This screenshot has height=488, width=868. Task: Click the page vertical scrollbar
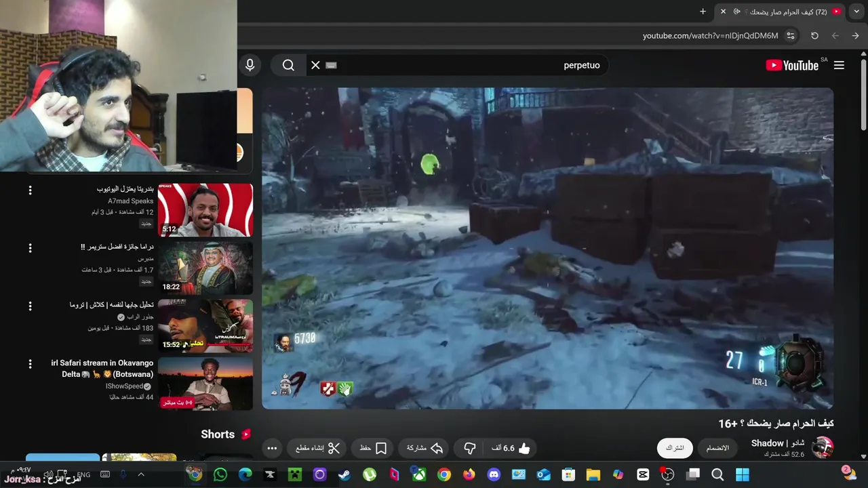(863, 95)
